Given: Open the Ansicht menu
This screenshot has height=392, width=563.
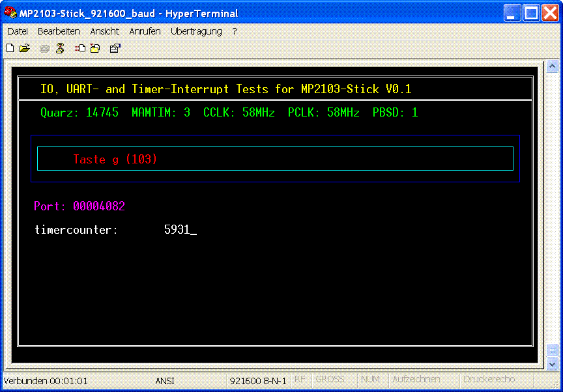Looking at the screenshot, I should tap(104, 31).
